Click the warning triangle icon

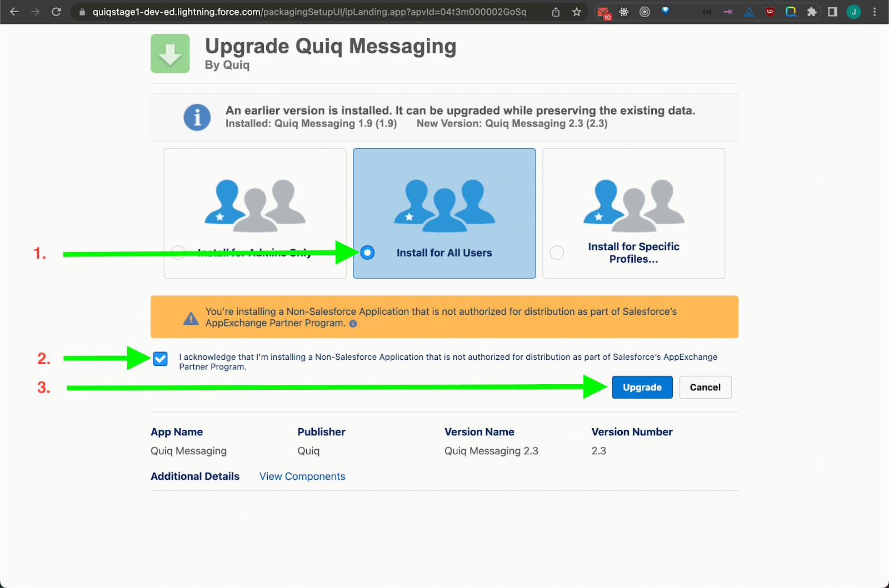[191, 318]
